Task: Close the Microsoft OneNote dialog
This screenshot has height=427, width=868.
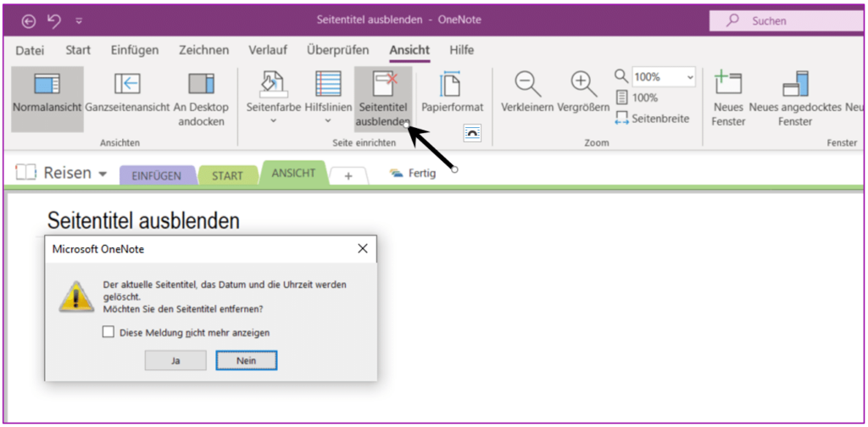Action: 363,249
